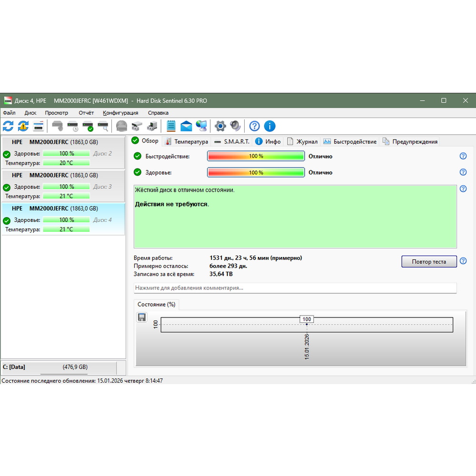The width and height of the screenshot is (476, 476).
Task: Click help icon beside the Быстродействие bar
Action: coord(463,156)
